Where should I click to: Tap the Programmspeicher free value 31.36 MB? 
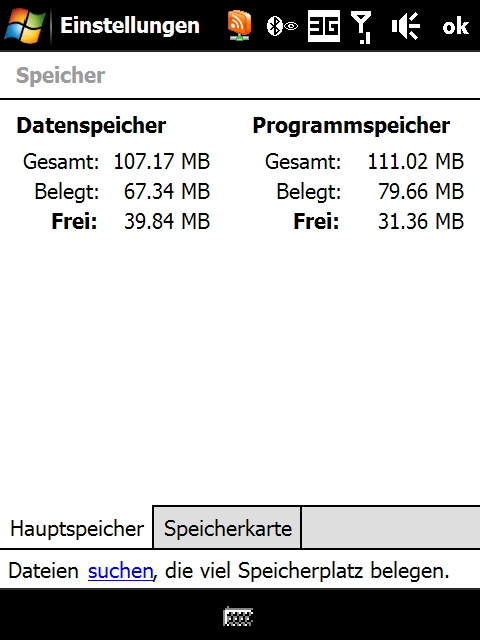[421, 221]
